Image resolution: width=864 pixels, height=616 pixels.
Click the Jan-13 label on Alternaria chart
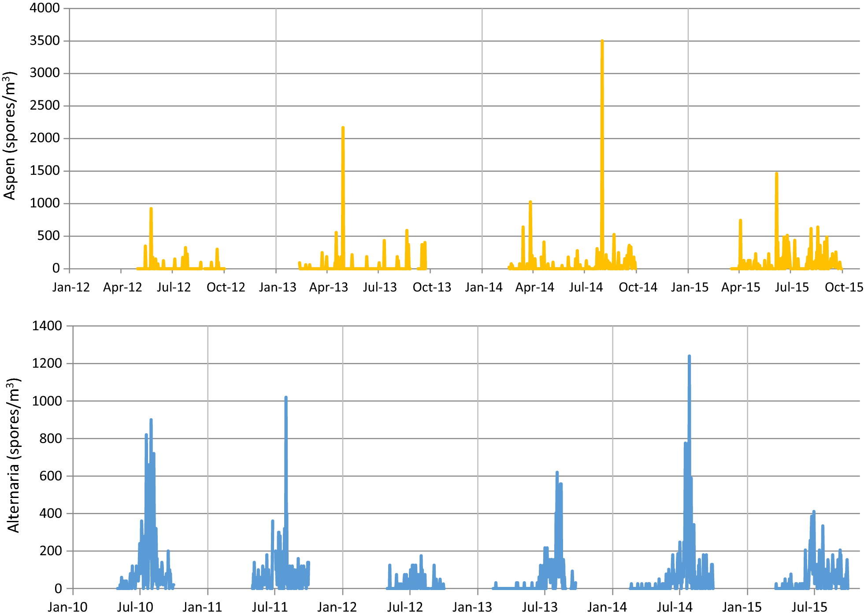472,607
